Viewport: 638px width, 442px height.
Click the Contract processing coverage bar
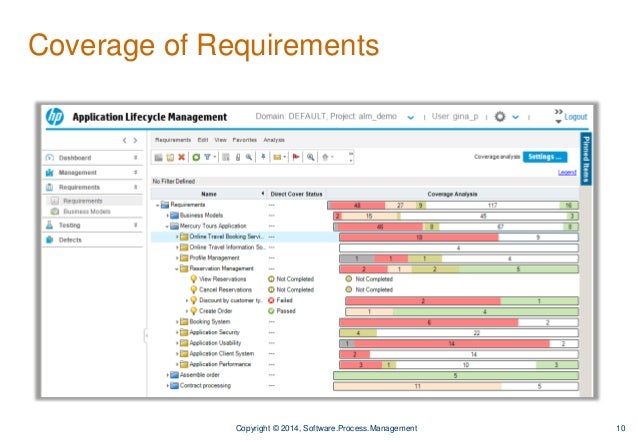tap(456, 386)
